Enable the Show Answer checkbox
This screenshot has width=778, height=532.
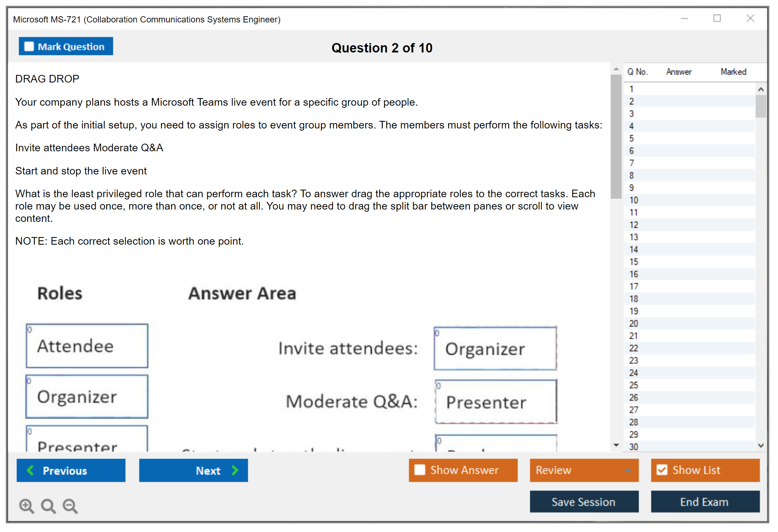[x=420, y=470]
